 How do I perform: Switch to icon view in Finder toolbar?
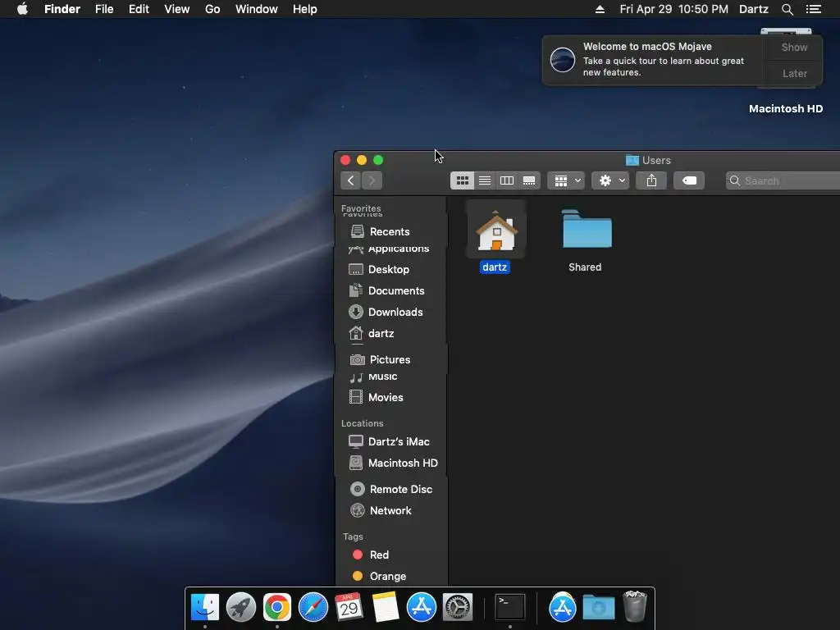click(463, 180)
